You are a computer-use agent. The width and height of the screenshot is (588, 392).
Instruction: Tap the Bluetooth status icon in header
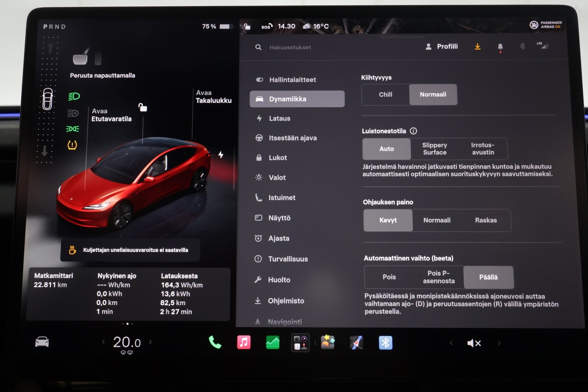click(x=522, y=46)
